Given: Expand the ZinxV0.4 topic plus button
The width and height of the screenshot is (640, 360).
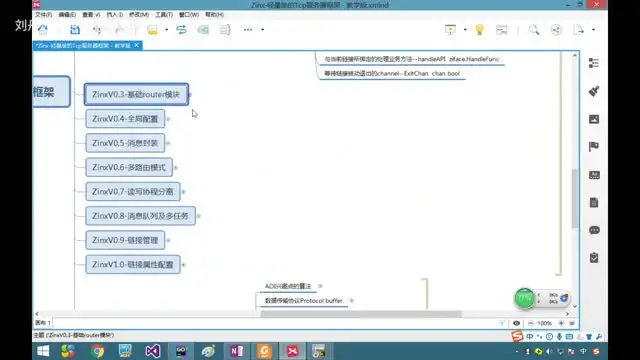Looking at the screenshot, I should pyautogui.click(x=168, y=119).
